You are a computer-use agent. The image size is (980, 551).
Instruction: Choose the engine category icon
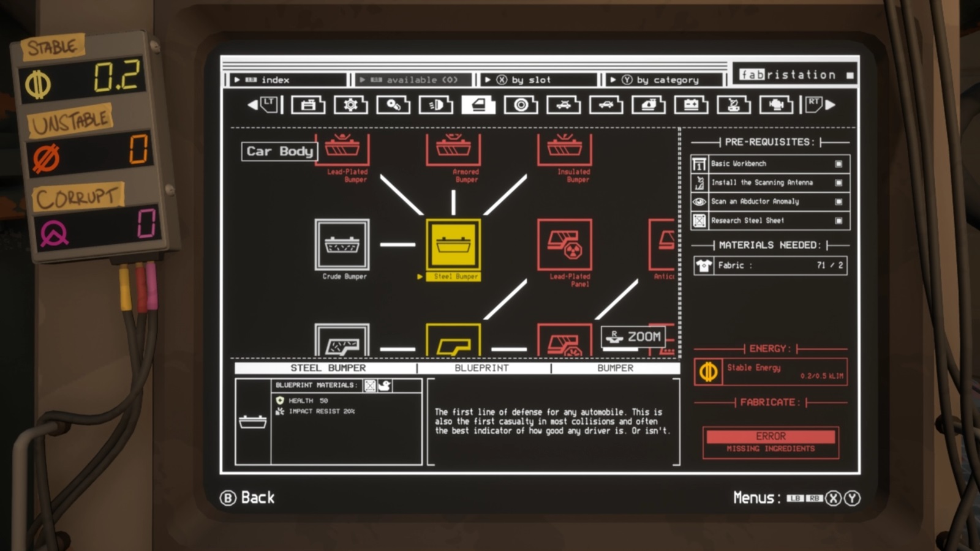click(x=776, y=105)
